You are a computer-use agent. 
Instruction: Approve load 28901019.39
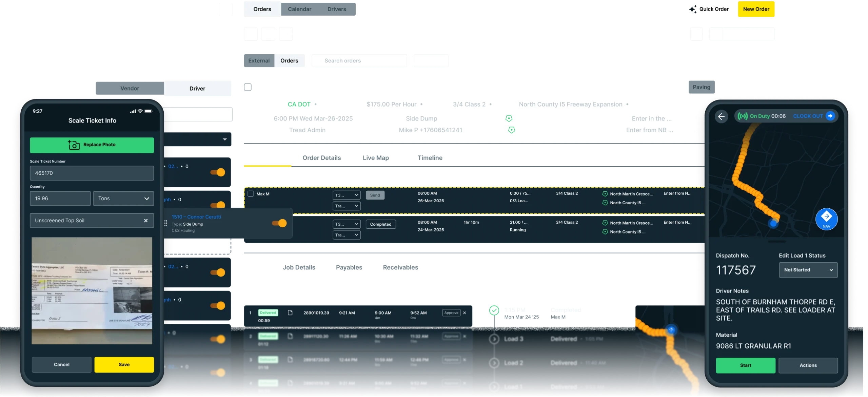[451, 313]
